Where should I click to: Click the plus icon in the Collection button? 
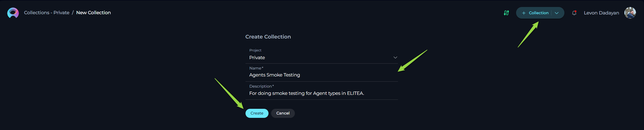[524, 13]
